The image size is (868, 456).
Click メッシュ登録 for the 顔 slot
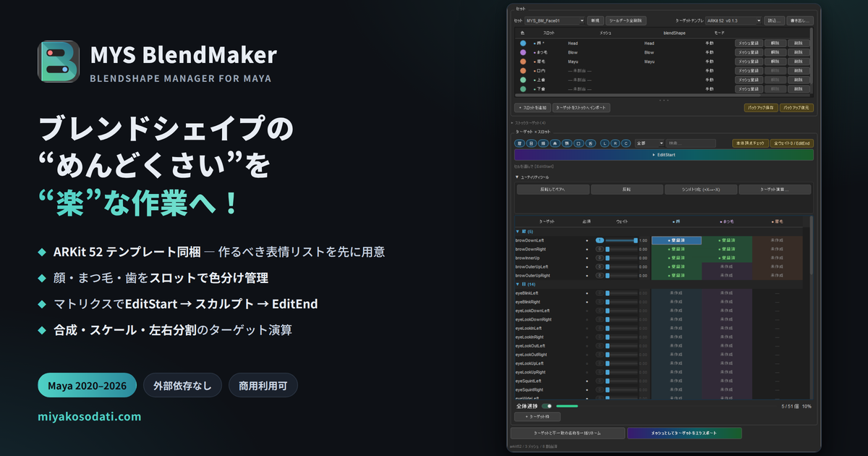point(749,43)
